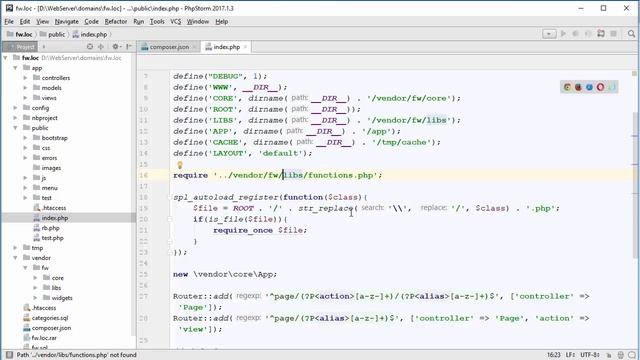Open in Firefox browser icon

coord(578,87)
